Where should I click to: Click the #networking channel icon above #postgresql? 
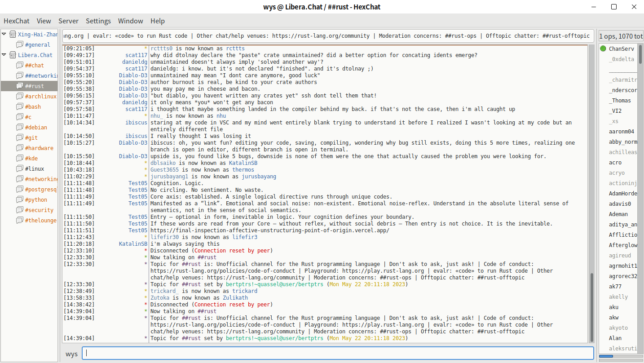20,179
